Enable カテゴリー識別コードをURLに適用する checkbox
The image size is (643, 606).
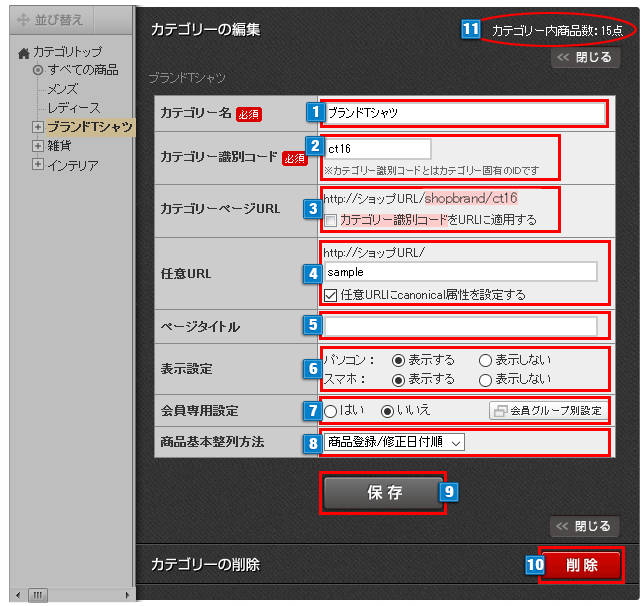tap(331, 219)
